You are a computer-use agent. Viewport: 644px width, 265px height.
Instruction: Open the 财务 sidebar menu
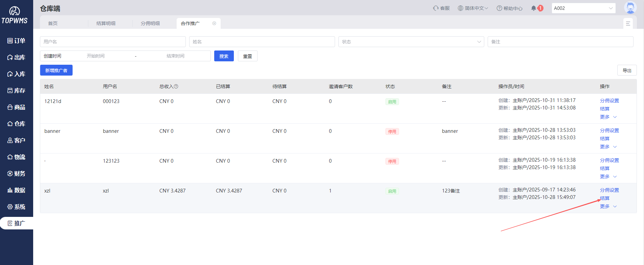(16, 174)
